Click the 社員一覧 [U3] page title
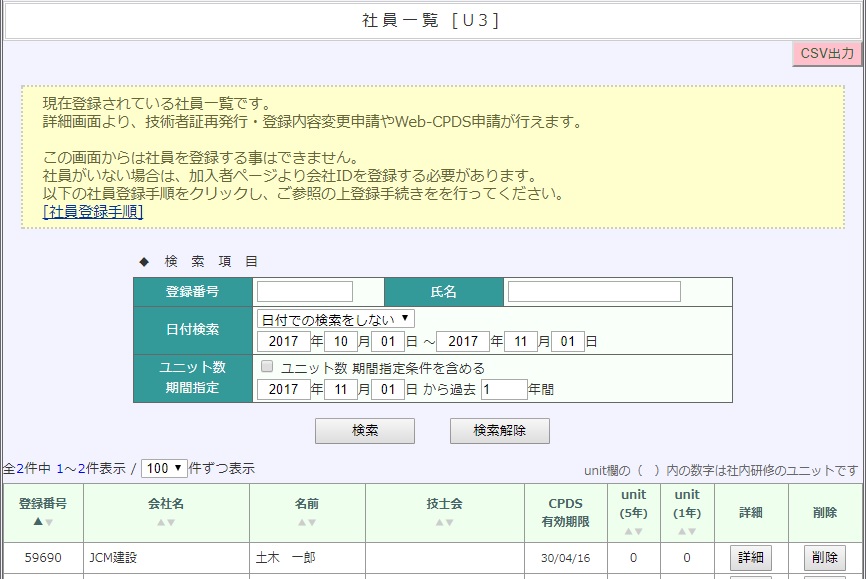The image size is (866, 579). (x=431, y=20)
